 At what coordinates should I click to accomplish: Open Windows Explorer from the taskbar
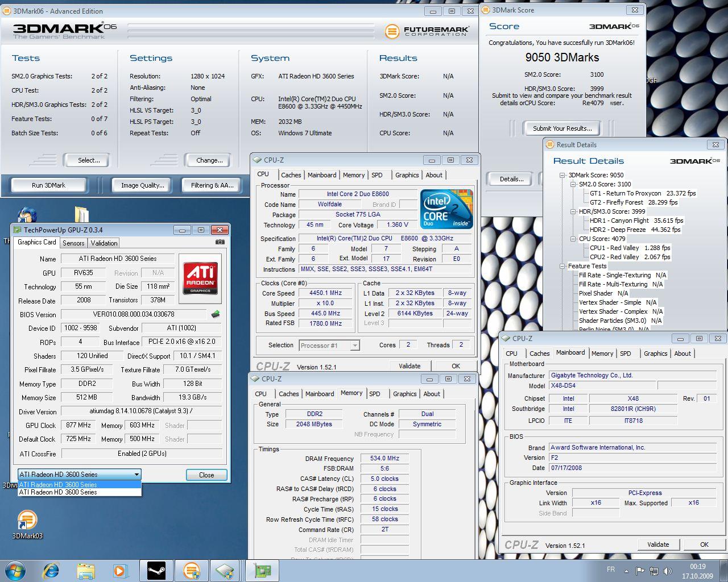[85, 571]
